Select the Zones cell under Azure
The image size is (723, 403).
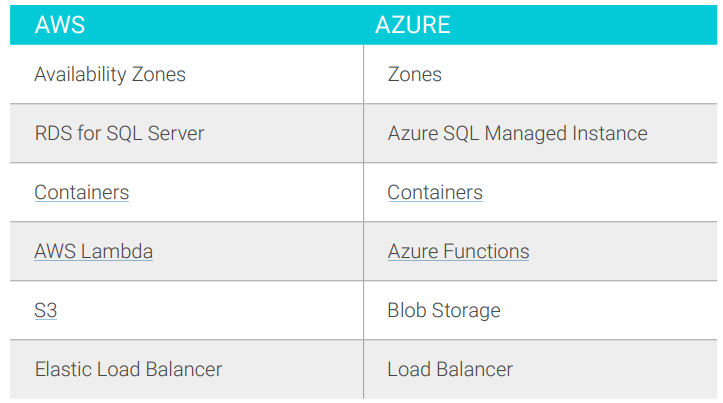click(x=540, y=74)
